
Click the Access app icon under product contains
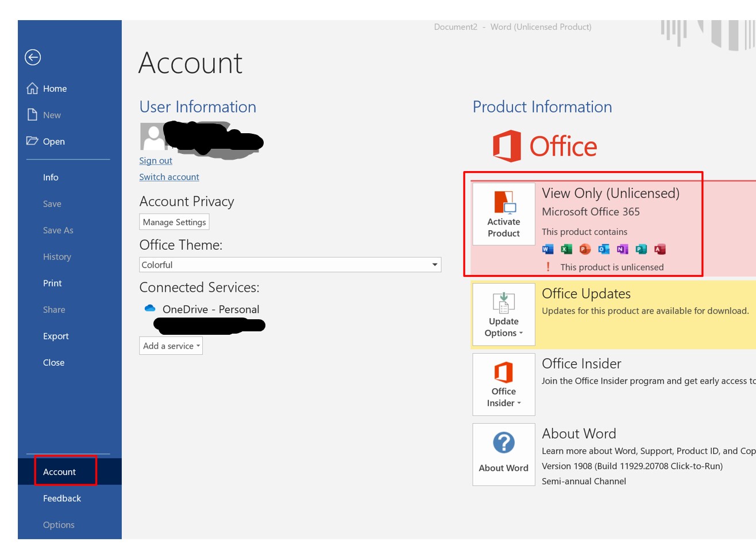(660, 249)
